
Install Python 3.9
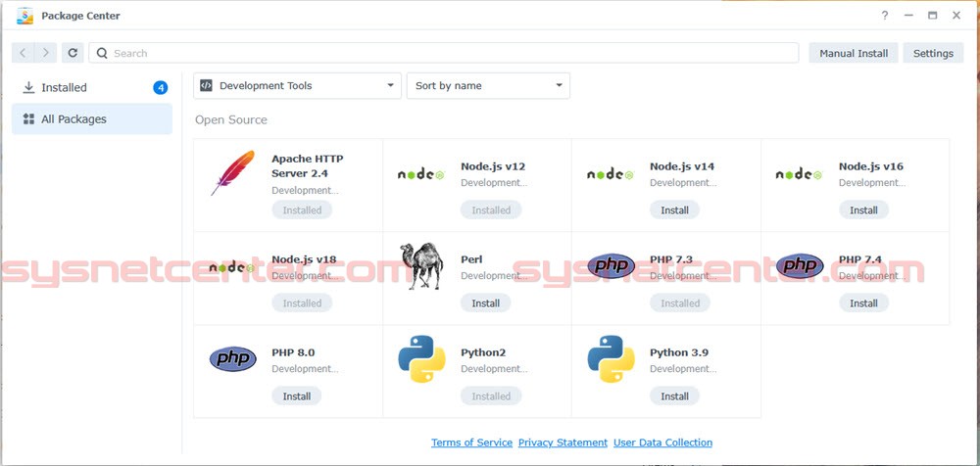(674, 396)
